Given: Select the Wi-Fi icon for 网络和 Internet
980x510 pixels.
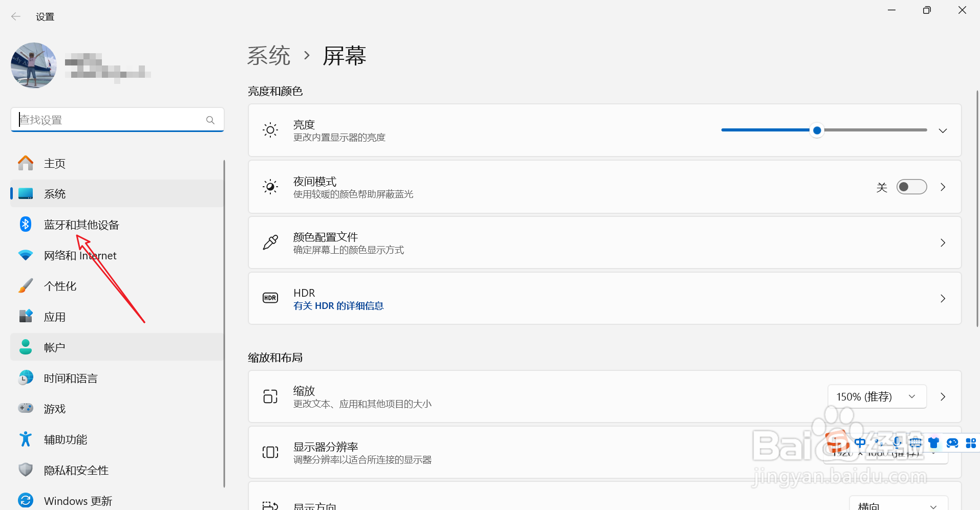Looking at the screenshot, I should tap(25, 255).
